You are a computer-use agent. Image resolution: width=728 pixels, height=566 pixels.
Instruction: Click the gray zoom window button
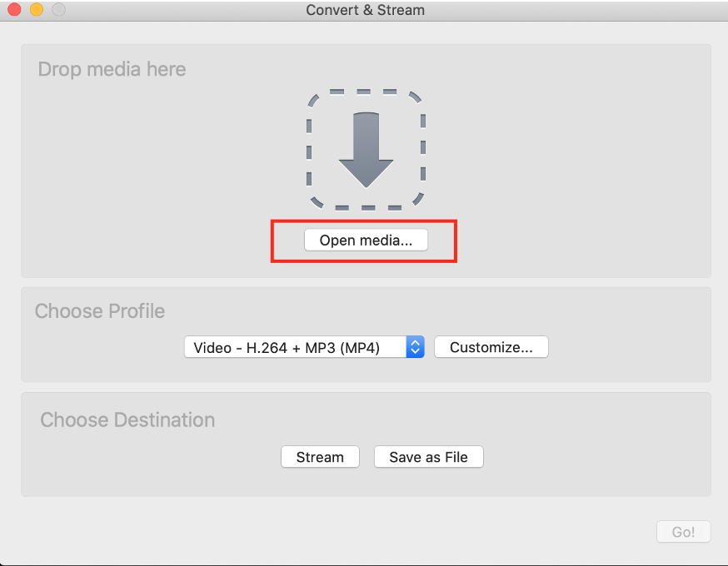[x=58, y=11]
